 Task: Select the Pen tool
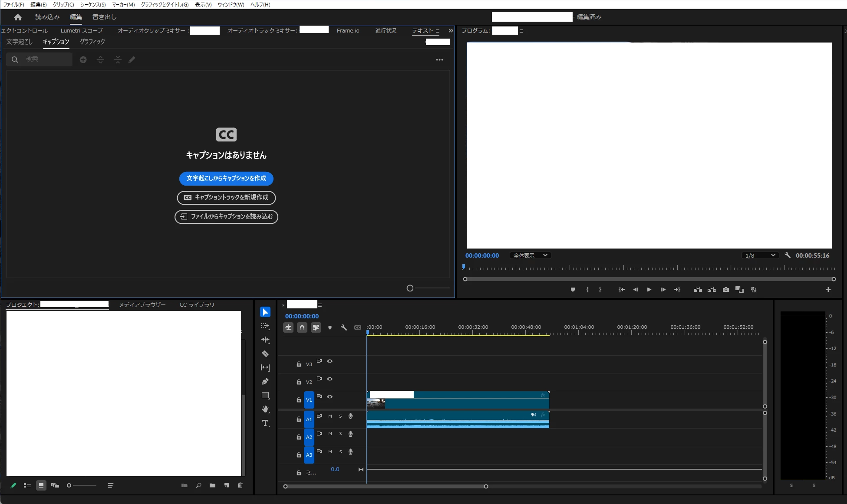[x=265, y=382]
